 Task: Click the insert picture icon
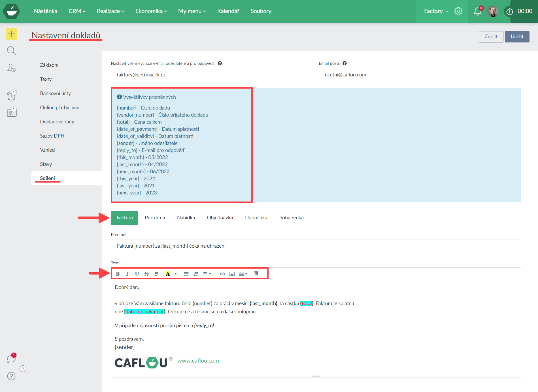click(x=232, y=274)
